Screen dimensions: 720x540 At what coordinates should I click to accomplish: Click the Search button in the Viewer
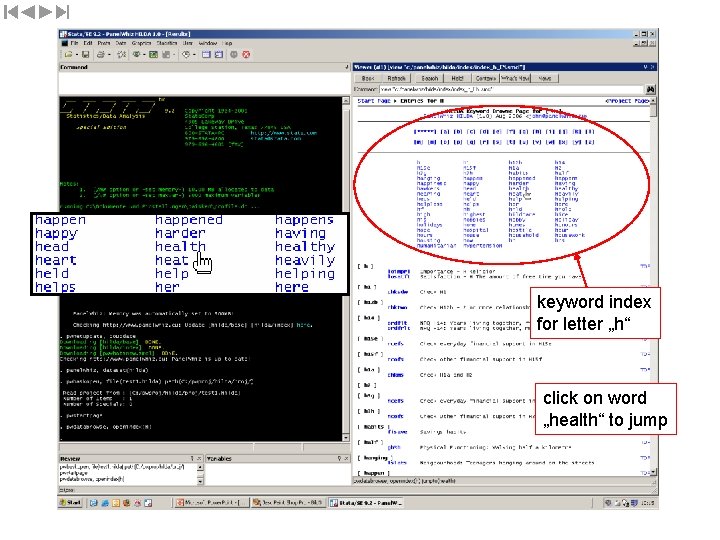pos(429,79)
